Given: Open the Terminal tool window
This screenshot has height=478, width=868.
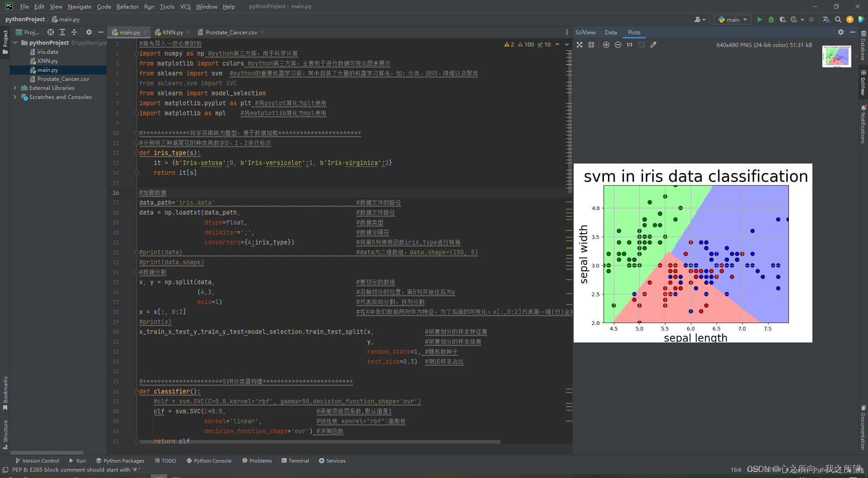Looking at the screenshot, I should click(x=295, y=460).
